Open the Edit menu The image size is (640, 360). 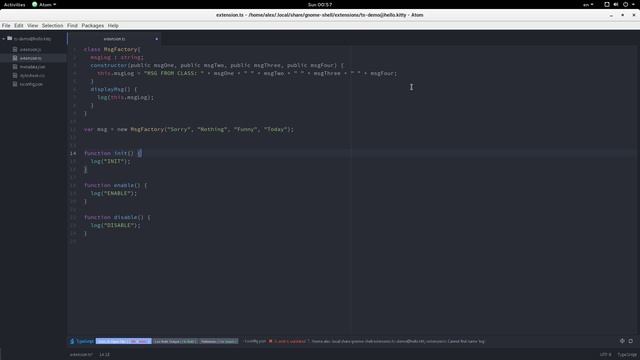point(19,25)
